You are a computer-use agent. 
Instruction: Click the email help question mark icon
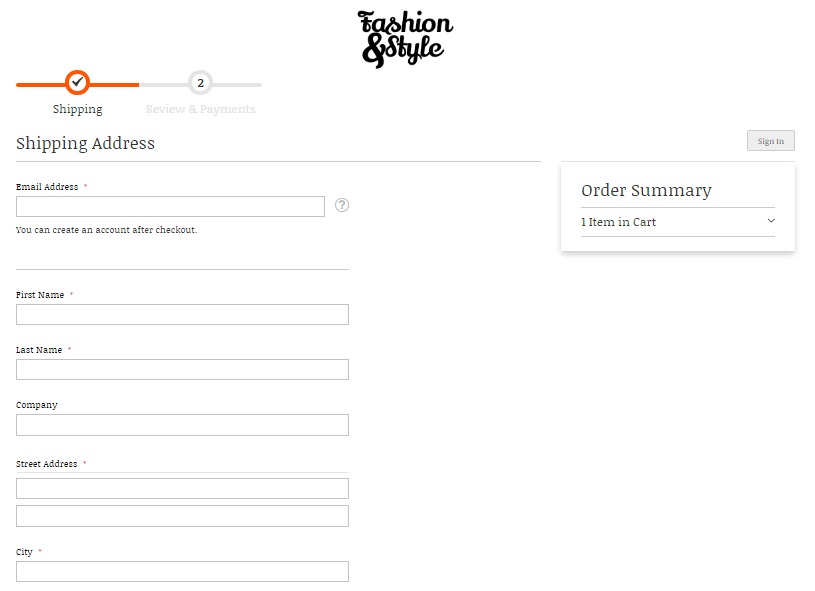[x=341, y=205]
